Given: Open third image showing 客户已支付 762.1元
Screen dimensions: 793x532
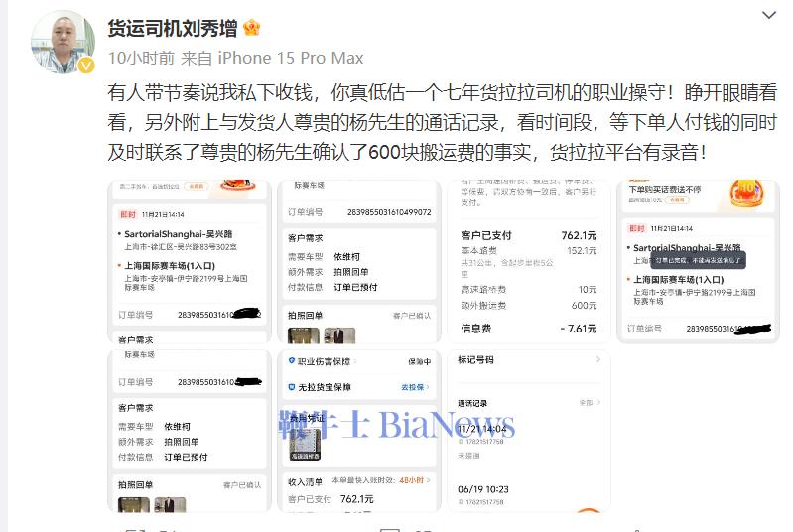Looking at the screenshot, I should pyautogui.click(x=528, y=261).
